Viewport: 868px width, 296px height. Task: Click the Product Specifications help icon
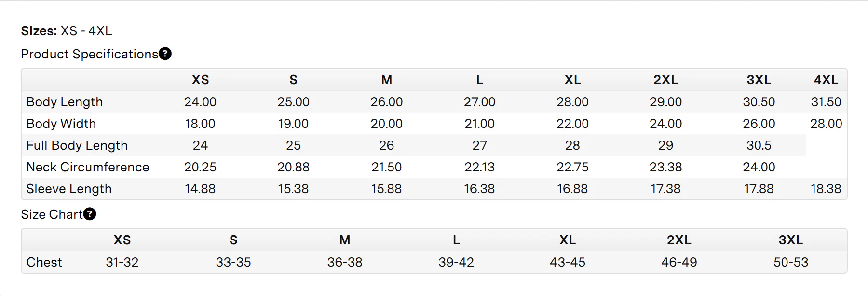(x=165, y=54)
